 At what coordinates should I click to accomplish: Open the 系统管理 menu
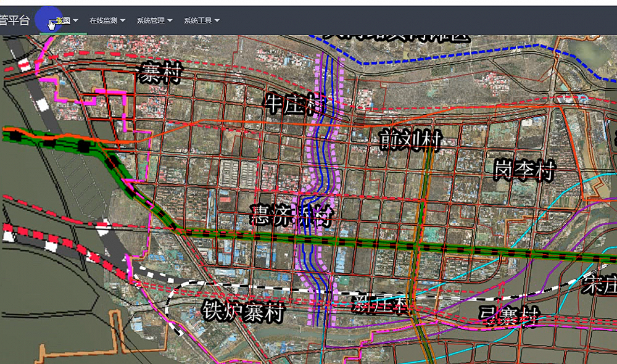(151, 20)
